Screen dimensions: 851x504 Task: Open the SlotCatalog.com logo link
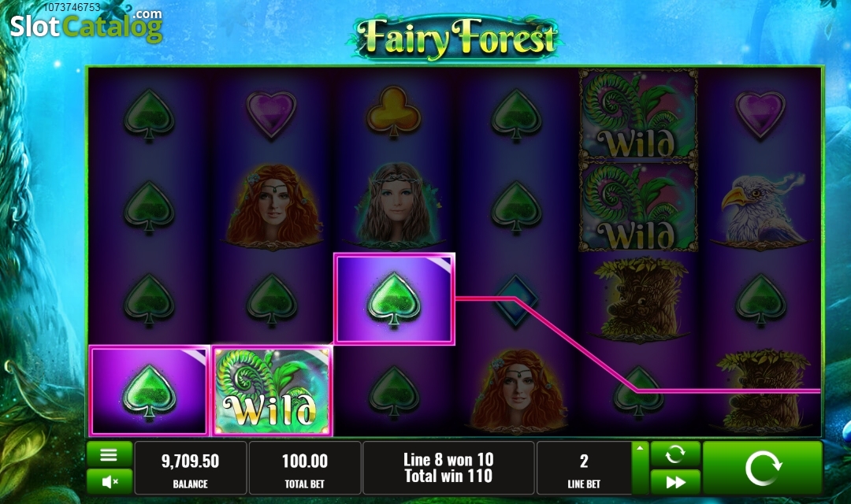click(86, 24)
